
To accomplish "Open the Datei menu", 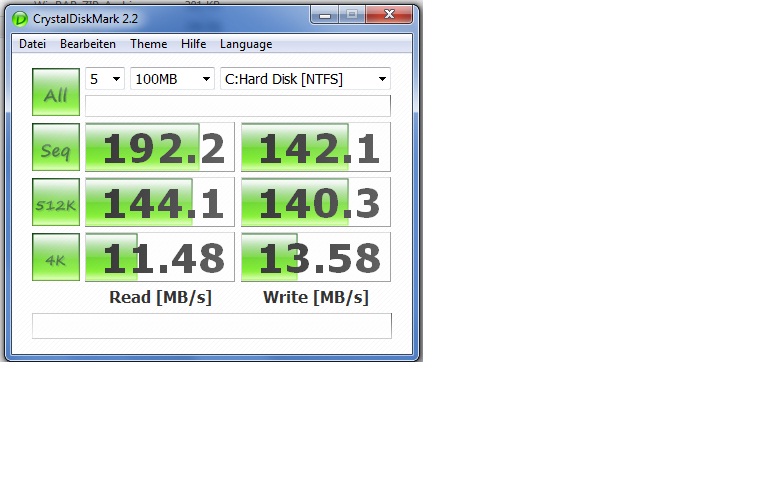I will (32, 44).
